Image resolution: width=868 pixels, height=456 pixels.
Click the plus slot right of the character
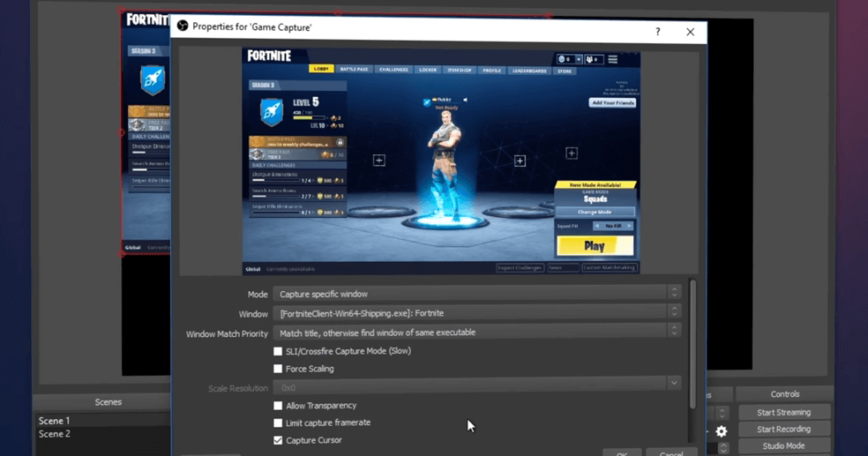click(x=520, y=161)
